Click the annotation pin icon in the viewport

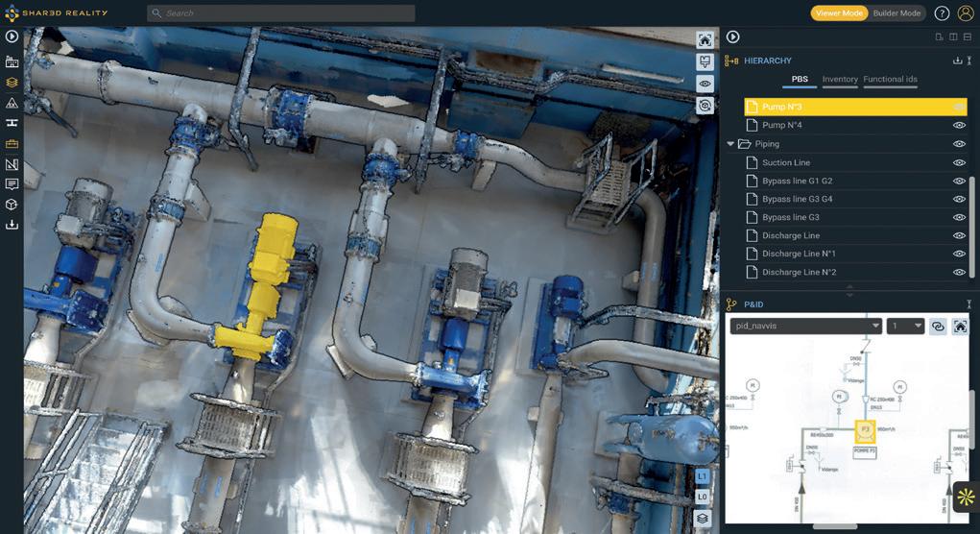(705, 61)
